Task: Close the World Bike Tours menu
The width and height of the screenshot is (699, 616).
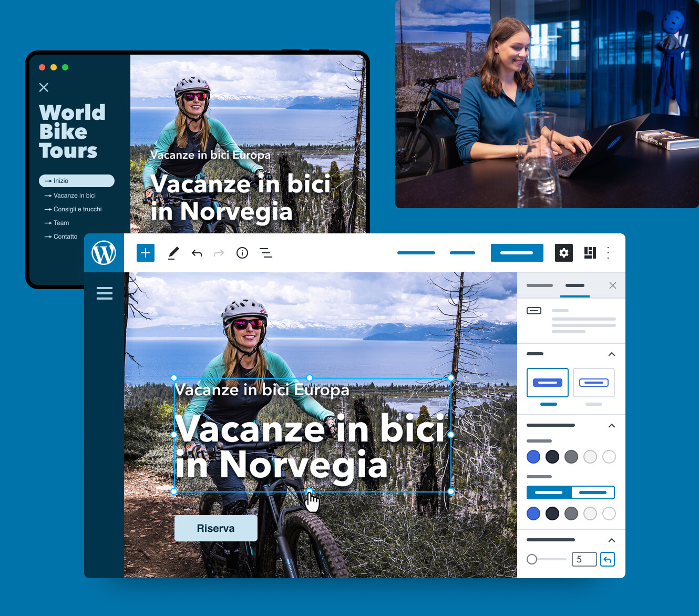Action: 44,87
